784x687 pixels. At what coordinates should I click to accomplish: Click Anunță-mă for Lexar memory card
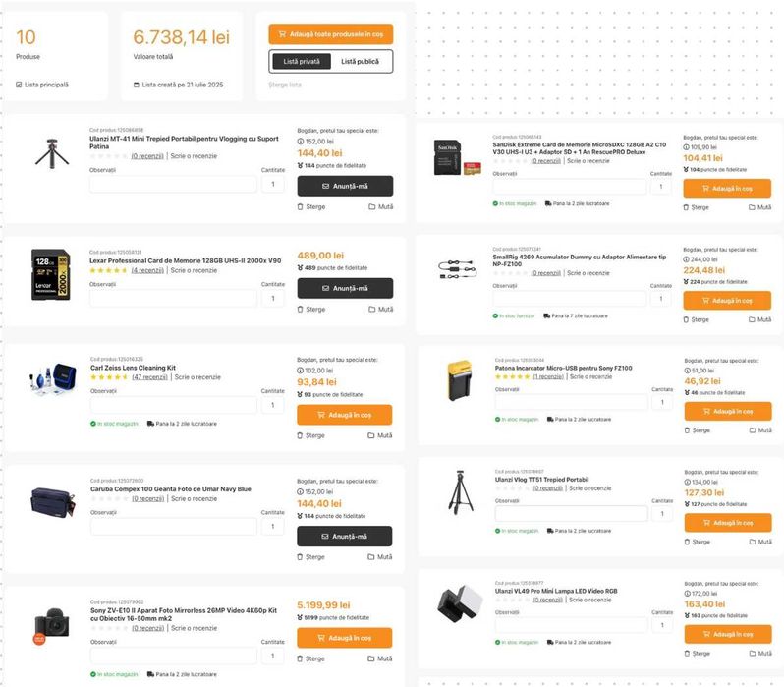point(344,288)
